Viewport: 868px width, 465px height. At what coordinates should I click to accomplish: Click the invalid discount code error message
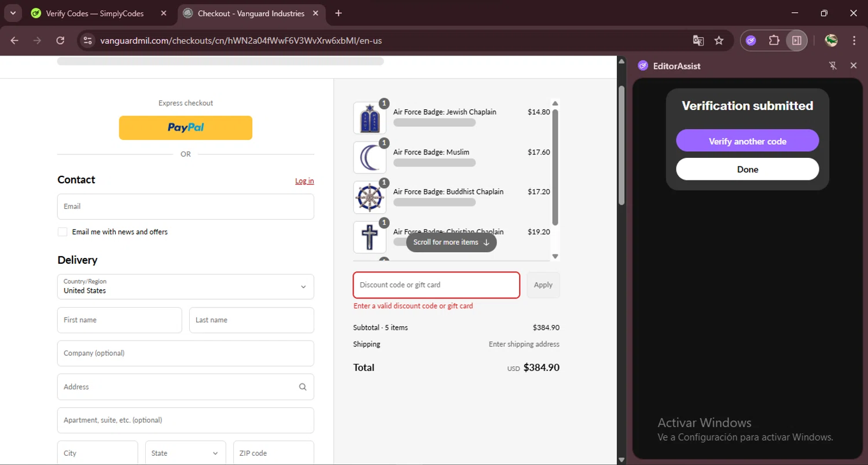pyautogui.click(x=413, y=306)
